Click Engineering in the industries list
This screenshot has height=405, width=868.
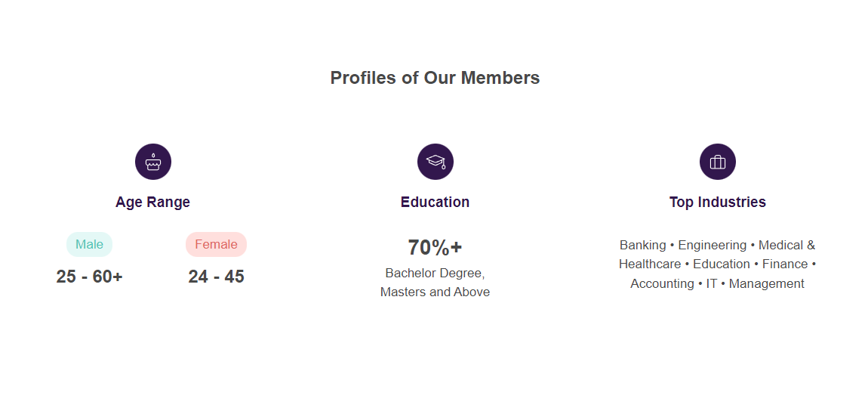[712, 245]
